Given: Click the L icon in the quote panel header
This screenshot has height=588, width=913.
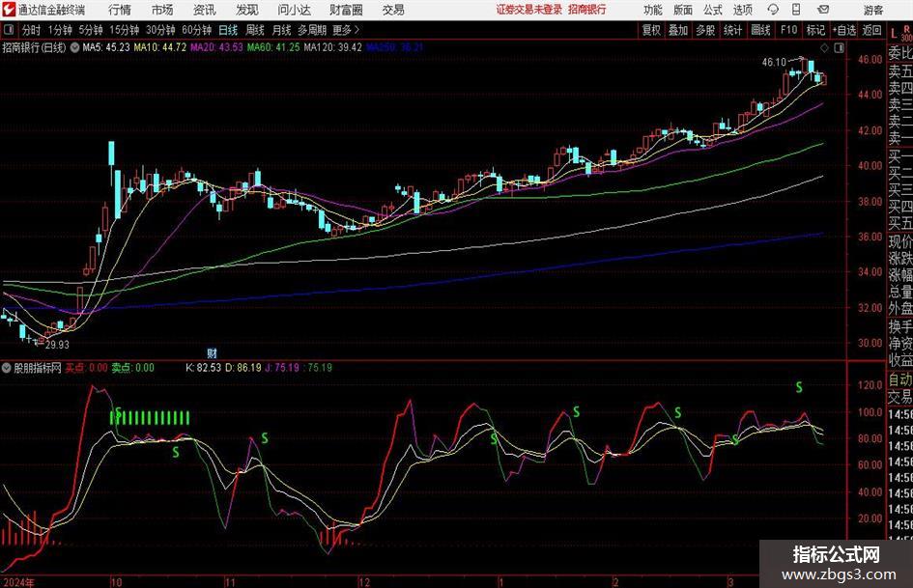Looking at the screenshot, I should [894, 33].
